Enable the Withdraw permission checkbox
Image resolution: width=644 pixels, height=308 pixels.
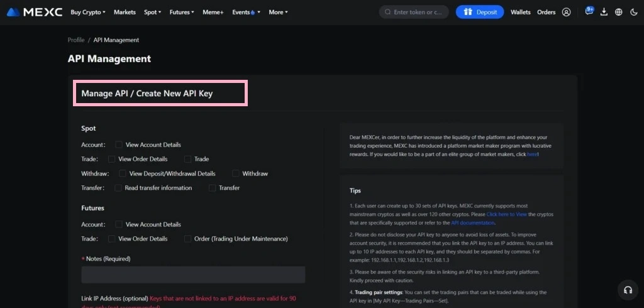click(235, 173)
